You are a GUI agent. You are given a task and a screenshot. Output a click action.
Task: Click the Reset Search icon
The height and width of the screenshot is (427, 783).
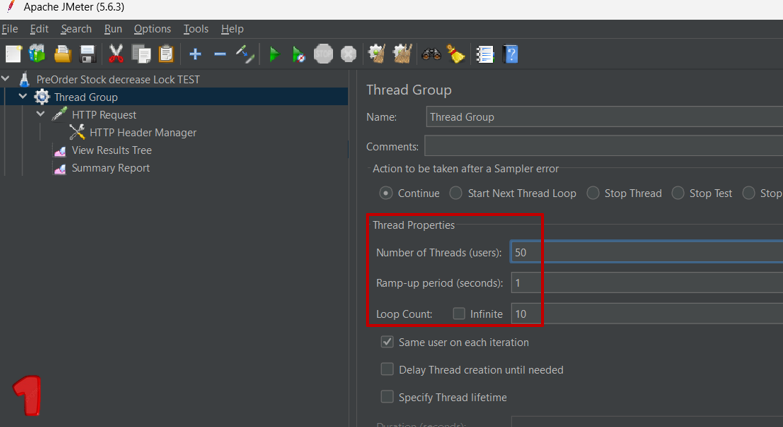455,54
